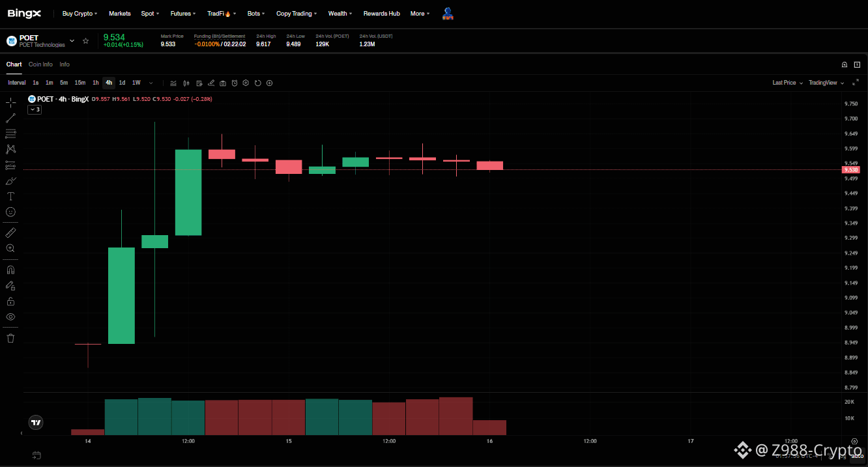868x467 pixels.
Task: Click the current price label 9.530
Action: (850, 169)
